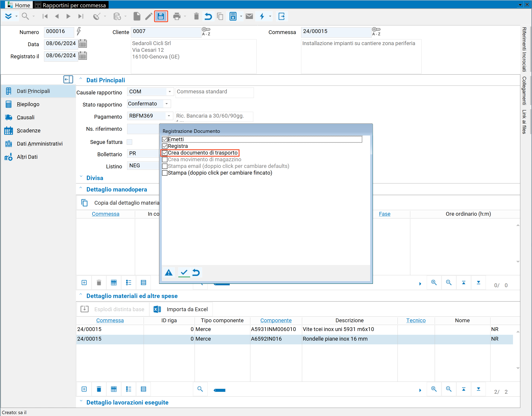Screen dimensions: 532x416
Task: Add row in materiali grid toolbar
Action: [x=84, y=389]
